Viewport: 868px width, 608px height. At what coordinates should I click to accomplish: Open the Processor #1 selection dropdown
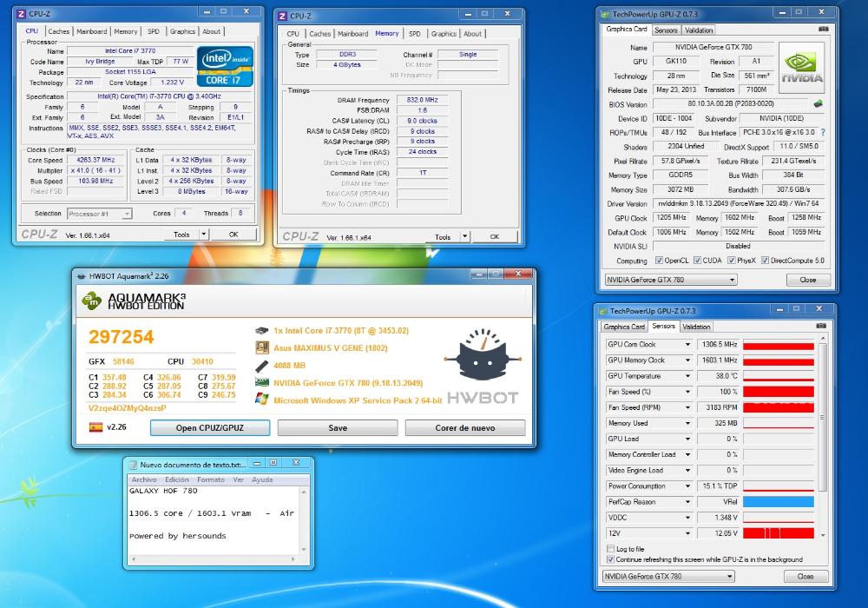100,214
